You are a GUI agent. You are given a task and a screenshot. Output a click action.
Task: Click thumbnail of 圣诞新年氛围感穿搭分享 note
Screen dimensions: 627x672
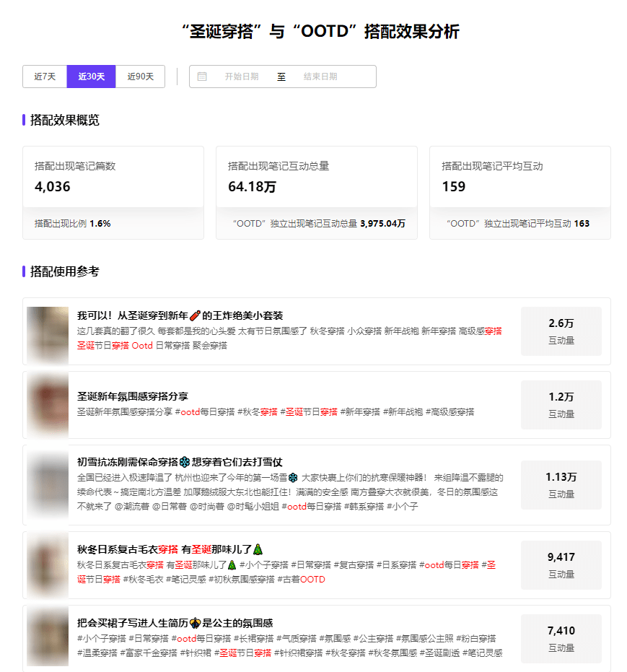coord(48,405)
